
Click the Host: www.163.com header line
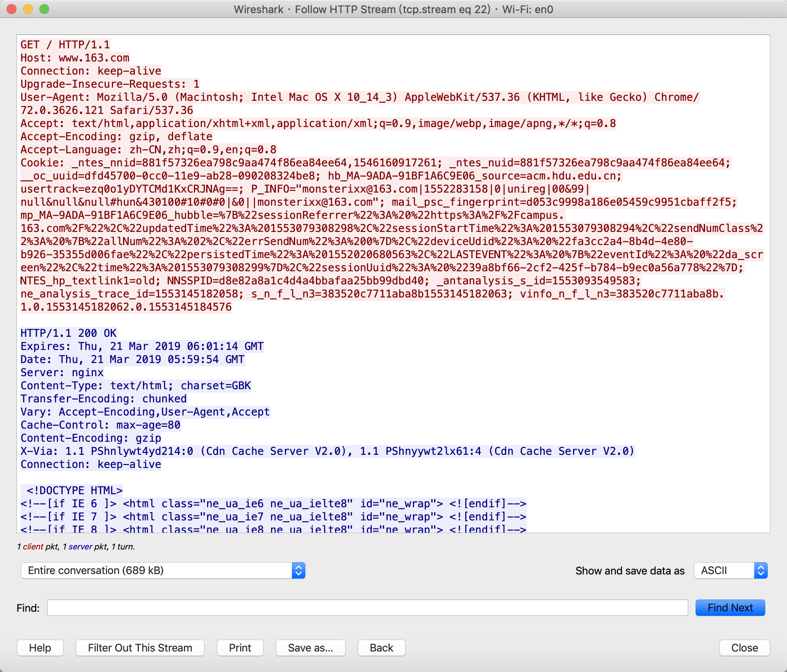(x=75, y=58)
